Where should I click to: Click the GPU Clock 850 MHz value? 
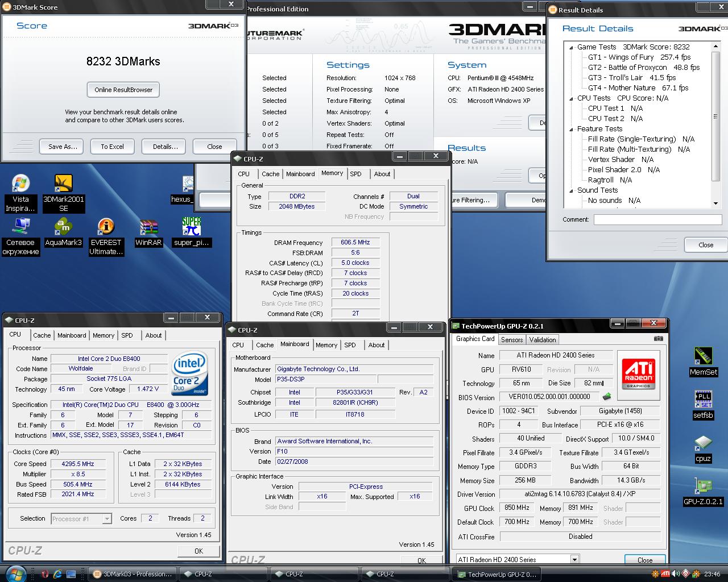[x=517, y=508]
